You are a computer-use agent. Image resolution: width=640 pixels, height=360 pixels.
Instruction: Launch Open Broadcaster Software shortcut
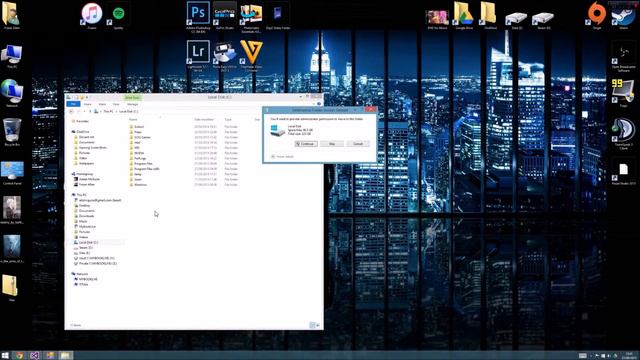coord(623,57)
